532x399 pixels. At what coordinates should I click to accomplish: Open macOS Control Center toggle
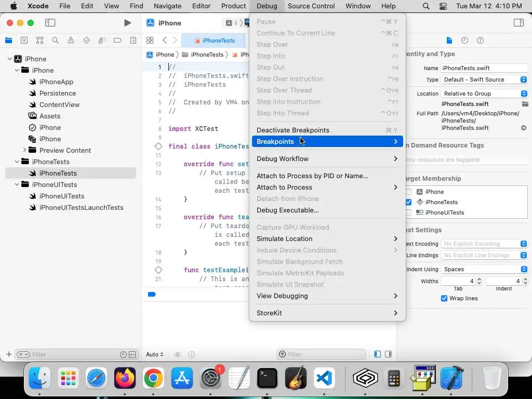tap(443, 6)
